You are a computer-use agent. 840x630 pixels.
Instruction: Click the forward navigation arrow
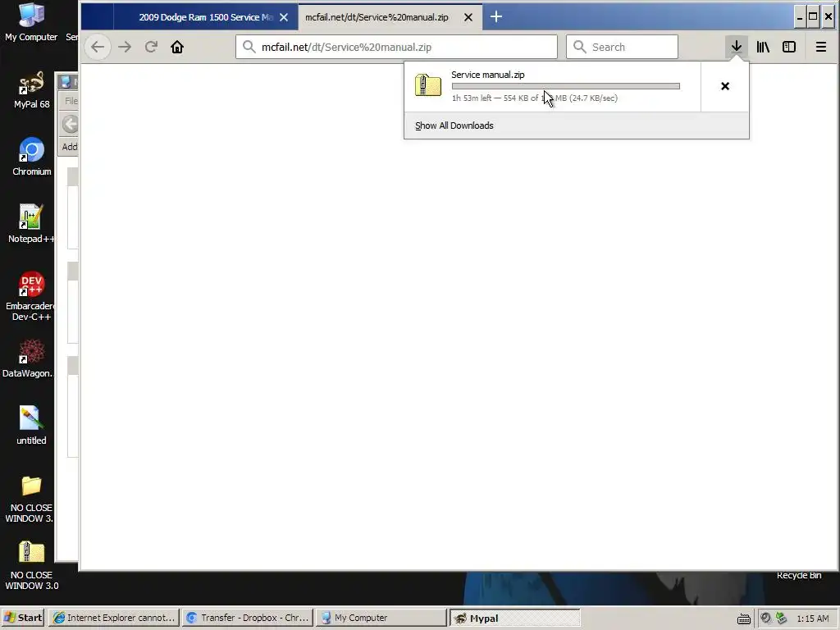[x=125, y=47]
